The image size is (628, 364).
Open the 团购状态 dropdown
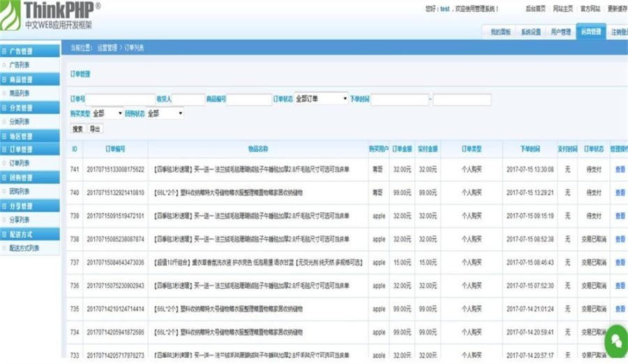[x=165, y=114]
